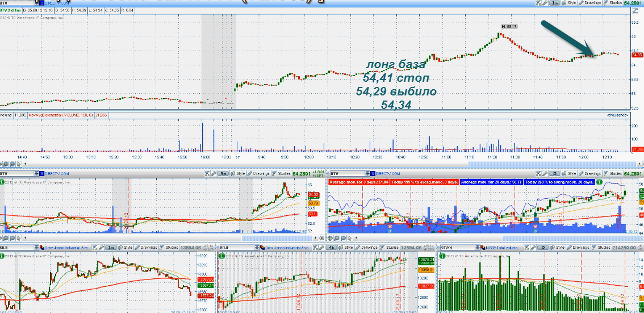Open Drawings in the DTV daily chart
The height and width of the screenshot is (313, 644).
click(x=589, y=173)
